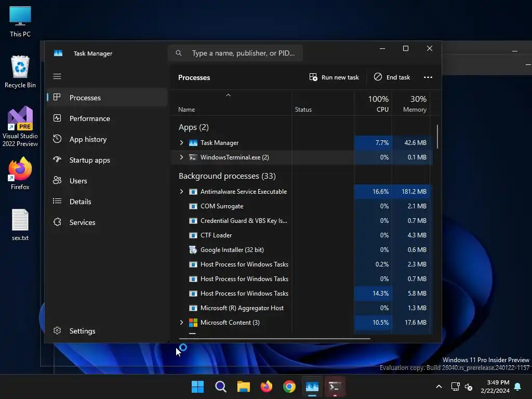The width and height of the screenshot is (532, 399).
Task: Expand the Microsoft Content (3) group
Action: click(181, 323)
